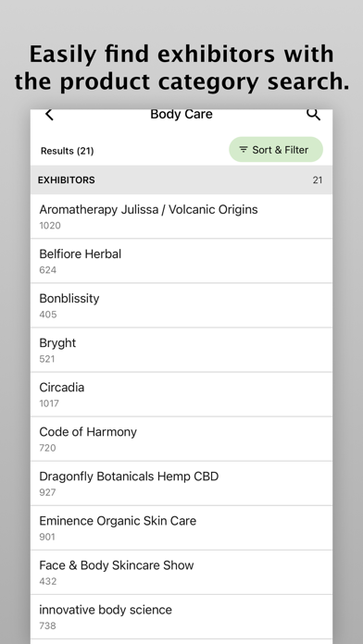Open search with the magnifier icon
The height and width of the screenshot is (644, 363).
pos(313,115)
